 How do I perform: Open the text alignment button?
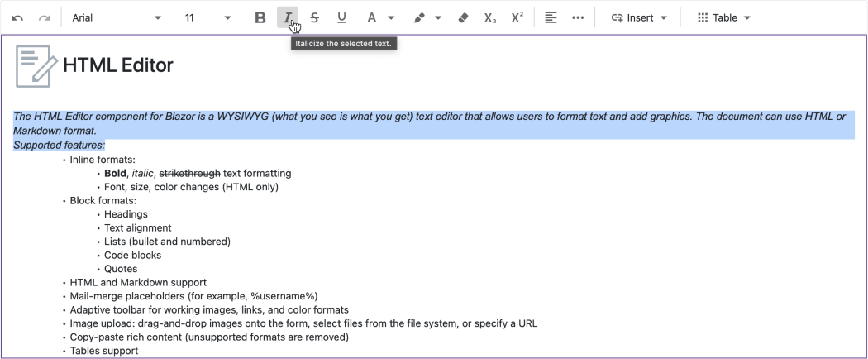551,17
